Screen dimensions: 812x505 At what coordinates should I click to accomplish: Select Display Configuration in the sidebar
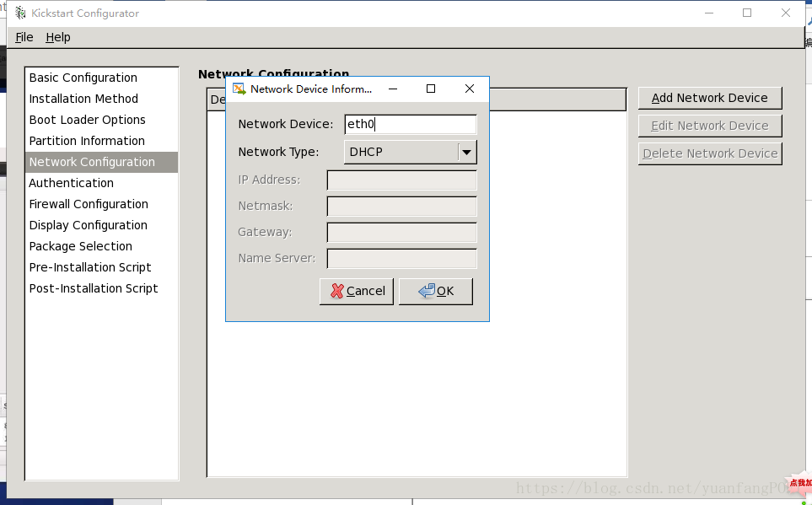(101, 225)
